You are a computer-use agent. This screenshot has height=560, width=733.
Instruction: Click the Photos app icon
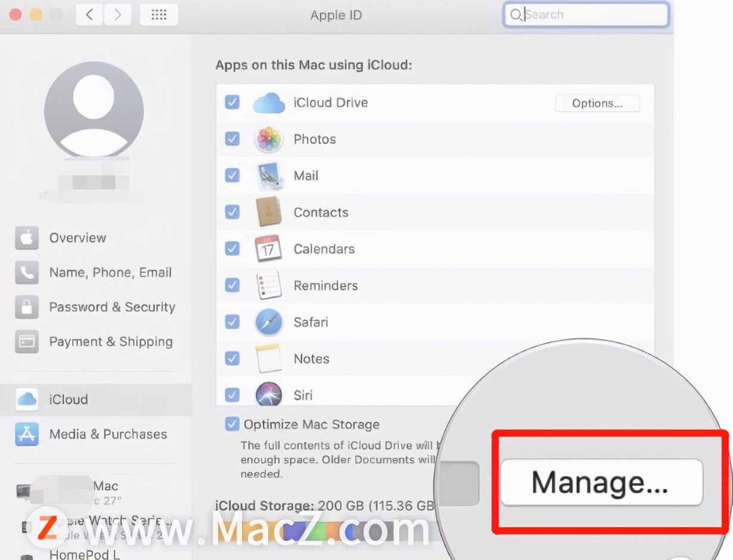point(269,138)
